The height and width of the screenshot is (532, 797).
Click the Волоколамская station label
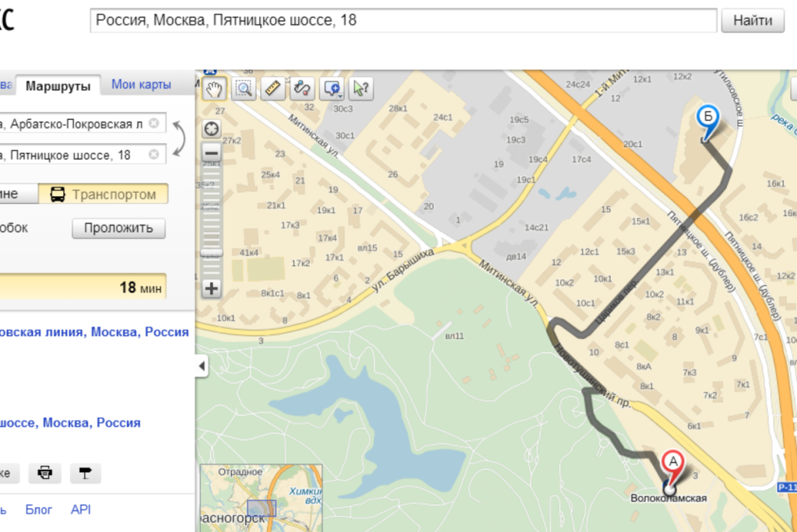coord(669,499)
